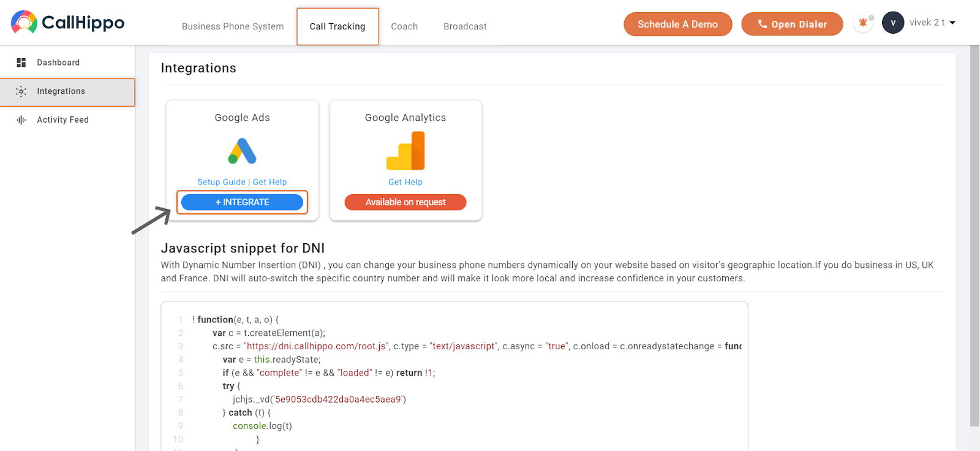
Task: Click the Google Ads card title
Action: pos(242,118)
